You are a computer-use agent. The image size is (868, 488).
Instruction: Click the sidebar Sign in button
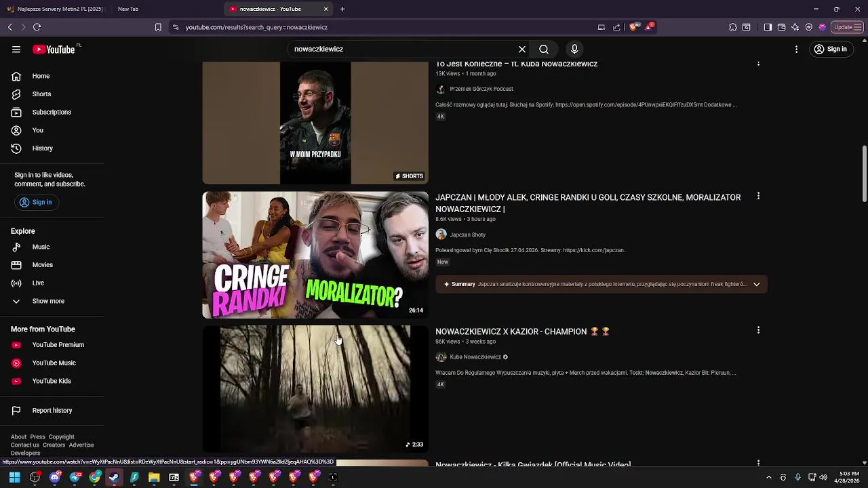click(x=37, y=202)
